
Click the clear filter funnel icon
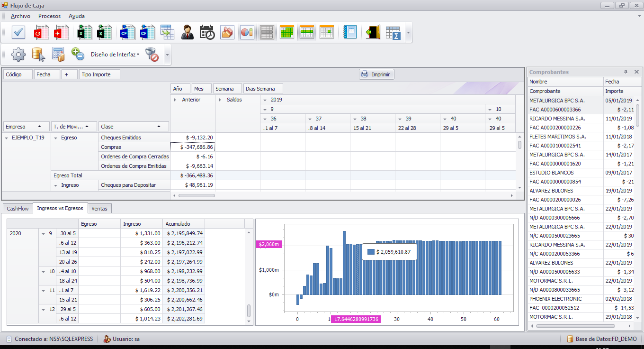(x=152, y=55)
